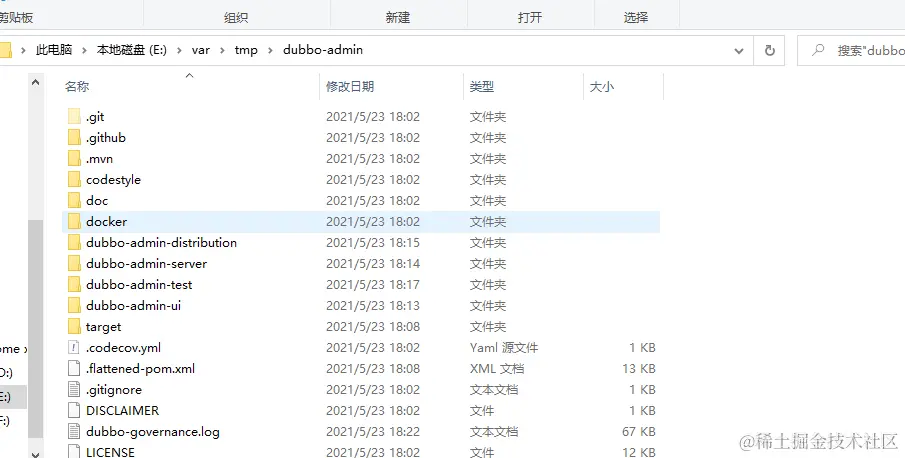The image size is (905, 458).
Task: Go to 此电脑 in the breadcrumb
Action: (54, 50)
